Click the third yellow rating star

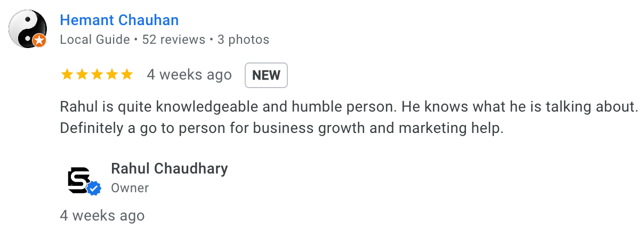pyautogui.click(x=97, y=75)
